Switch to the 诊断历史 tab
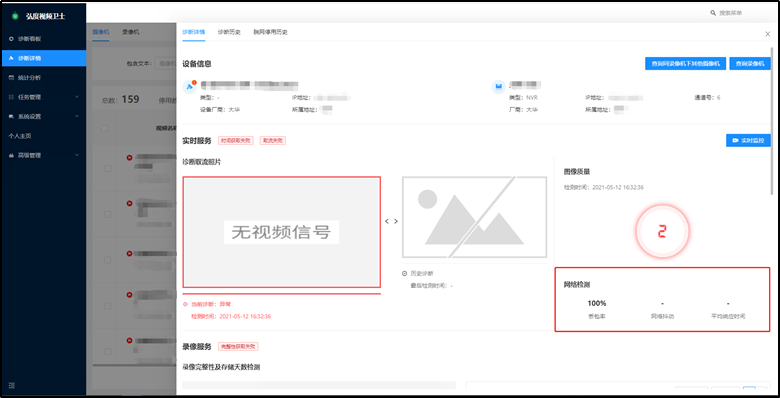 tap(229, 32)
